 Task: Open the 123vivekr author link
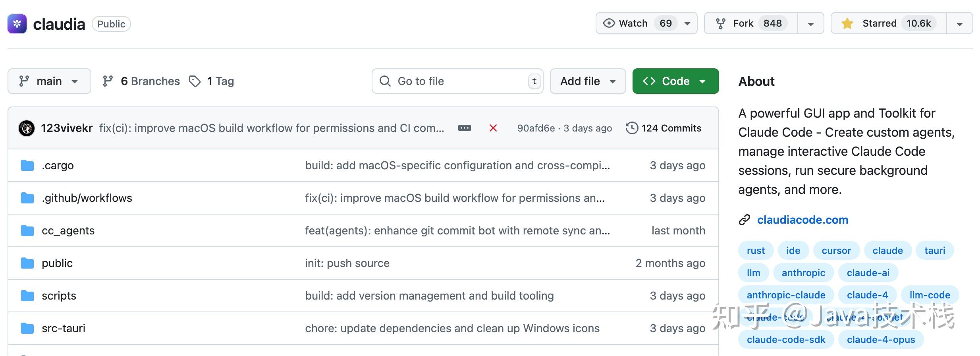pyautogui.click(x=67, y=128)
